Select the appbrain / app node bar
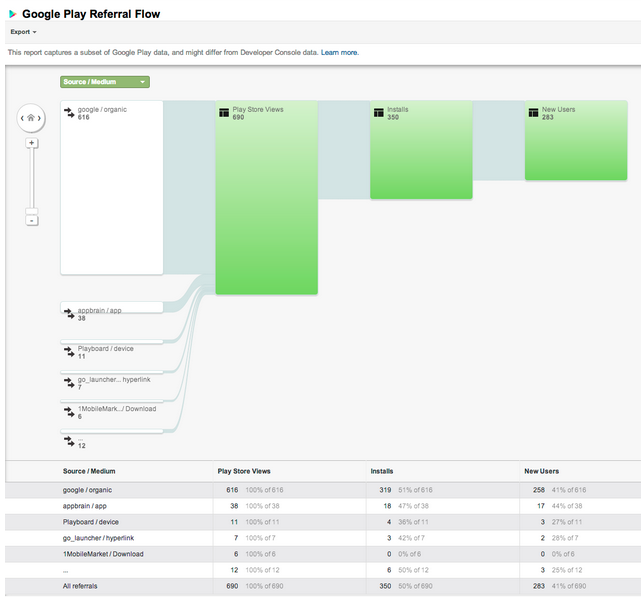The width and height of the screenshot is (641, 598). [x=112, y=307]
